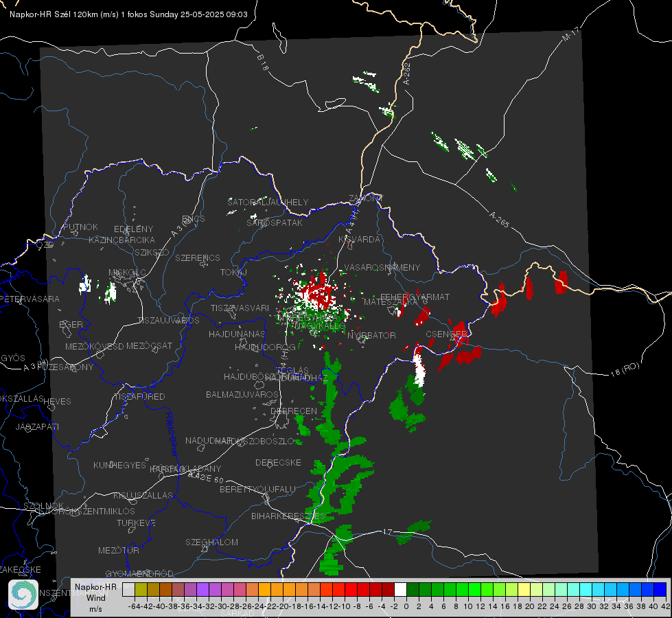Select the A-262 road label
672x618 pixels.
tap(407, 73)
